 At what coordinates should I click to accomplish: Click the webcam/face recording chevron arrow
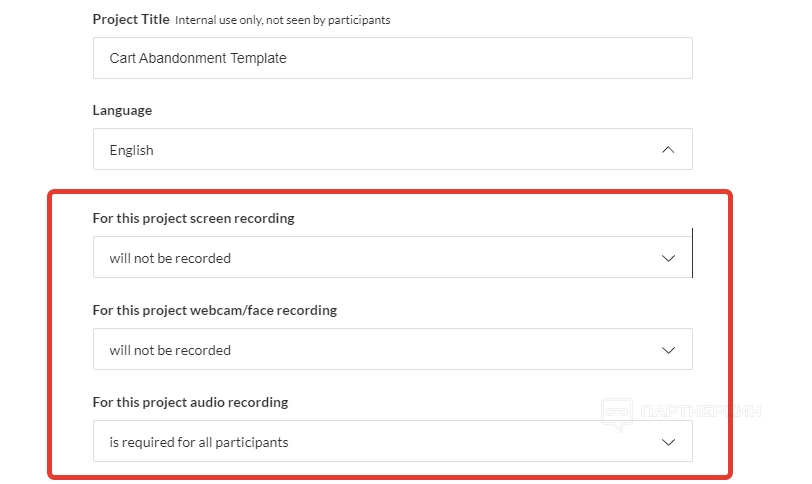click(669, 350)
